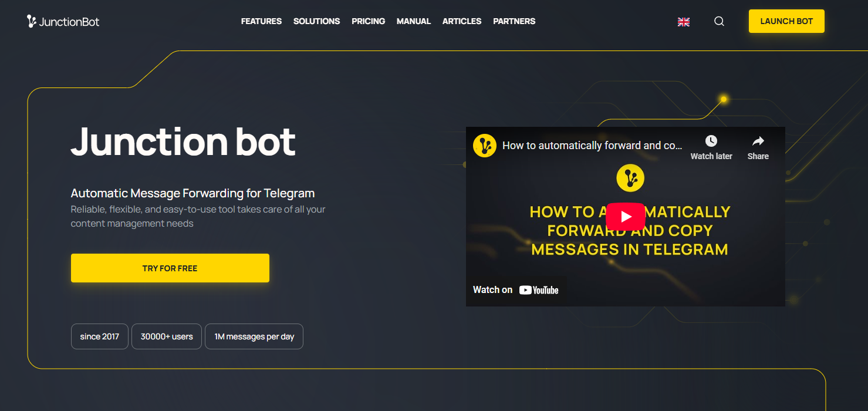Go to the Pricing page
Screen dimensions: 868x411
tap(368, 21)
